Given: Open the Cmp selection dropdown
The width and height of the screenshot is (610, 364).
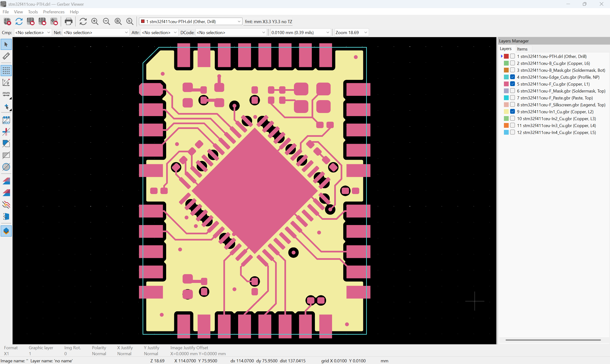Looking at the screenshot, I should pyautogui.click(x=33, y=32).
